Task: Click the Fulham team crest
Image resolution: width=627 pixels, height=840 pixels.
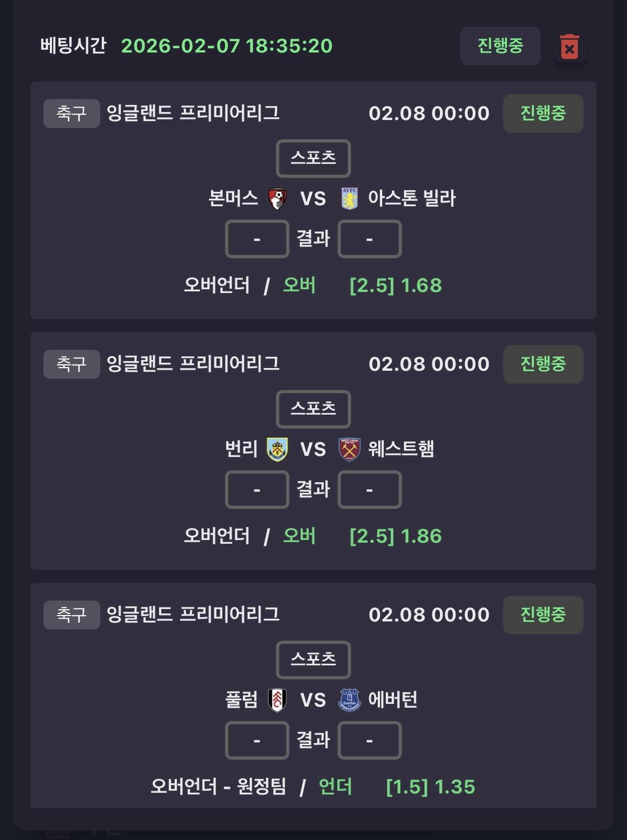Action: [x=277, y=700]
